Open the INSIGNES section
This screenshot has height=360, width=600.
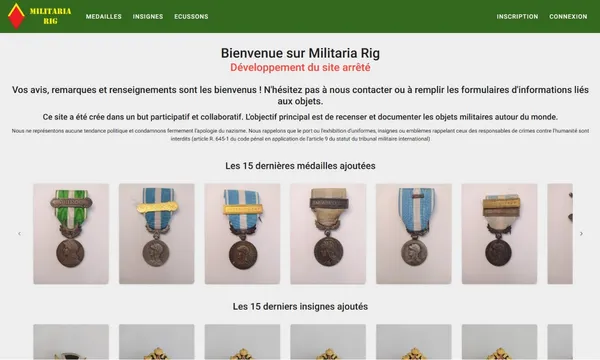tap(148, 16)
